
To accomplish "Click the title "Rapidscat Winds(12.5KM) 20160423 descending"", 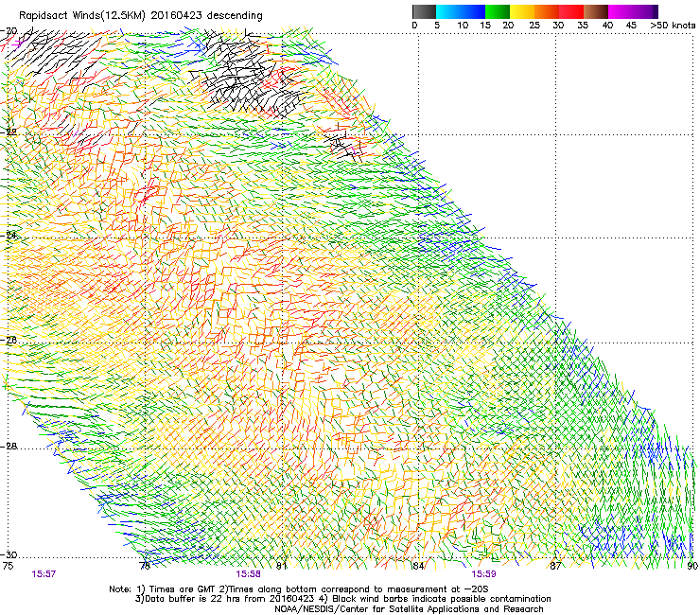I will (x=141, y=15).
